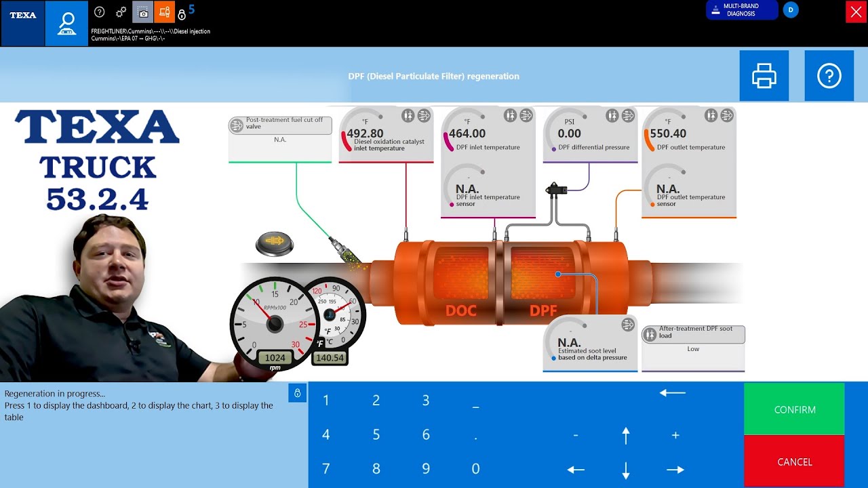Tap keypad number 1 for dashboard
Viewport: 868px width, 488px height.
click(325, 401)
